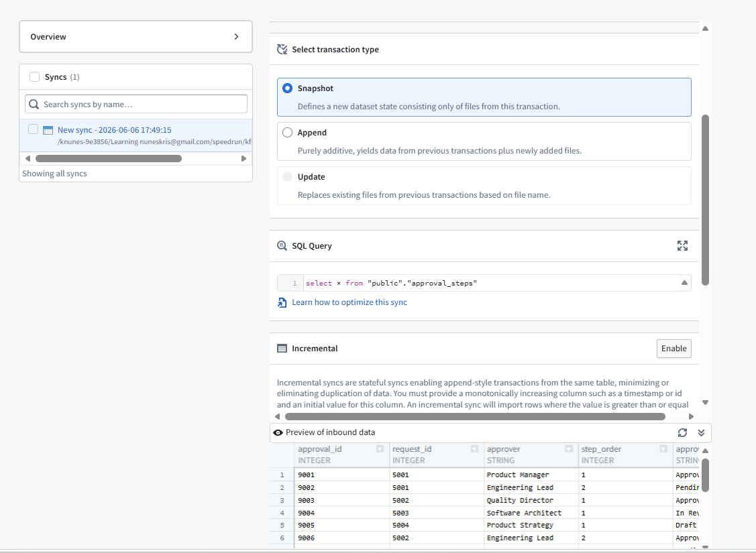
Task: Open Learn how to optimize this sync
Action: click(x=349, y=302)
